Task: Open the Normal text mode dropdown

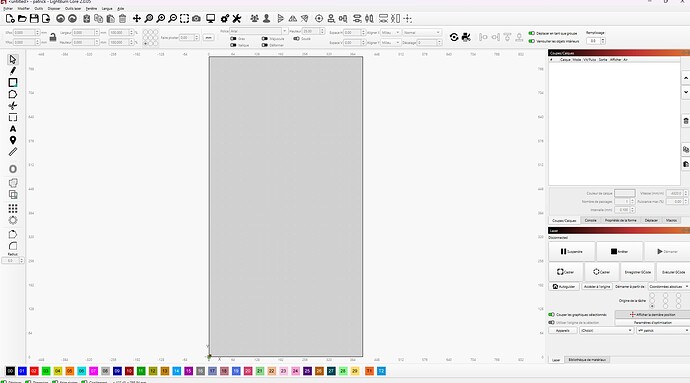Action: [x=422, y=33]
